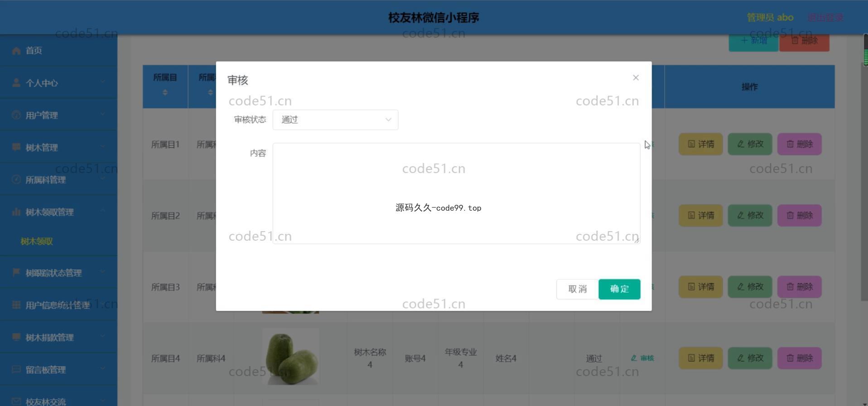Expand 个人中心 menu
Image resolution: width=868 pixels, height=406 pixels.
(58, 82)
